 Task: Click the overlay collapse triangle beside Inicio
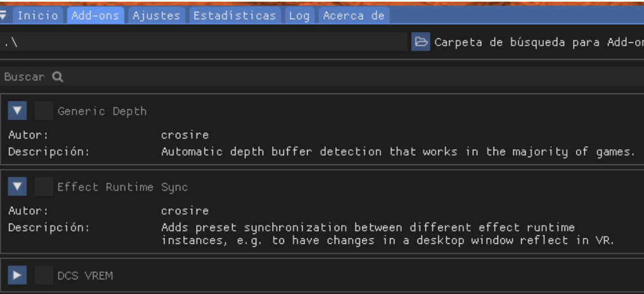pyautogui.click(x=3, y=16)
